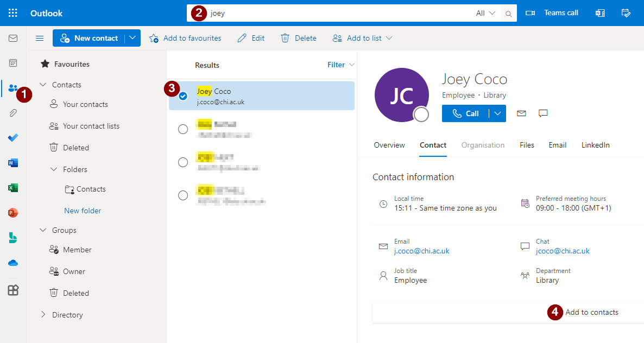Open Files paperclip icon in left rail
The width and height of the screenshot is (644, 343).
12,113
